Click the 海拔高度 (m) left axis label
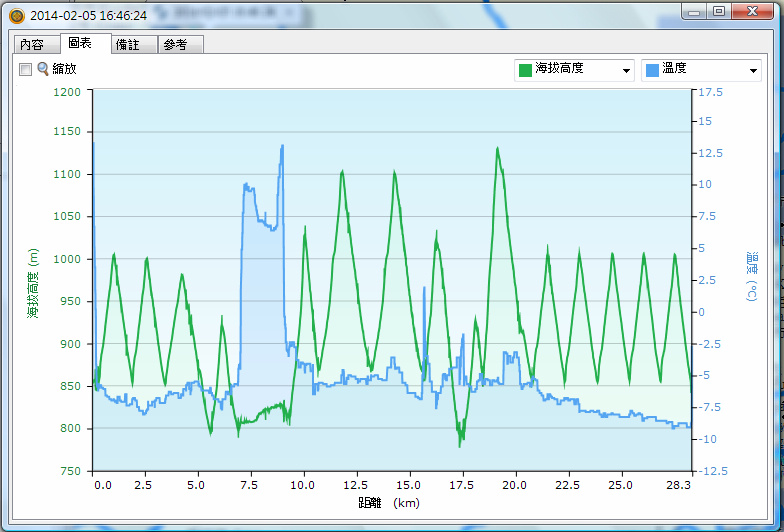784x532 pixels. point(33,281)
